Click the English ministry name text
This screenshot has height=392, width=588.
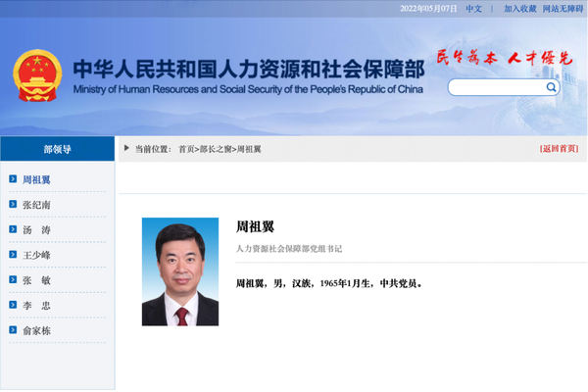248,89
